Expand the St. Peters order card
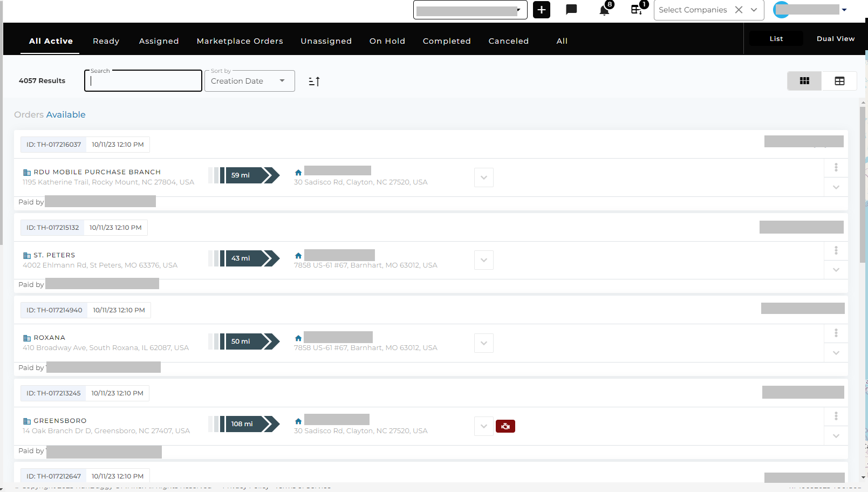 coord(836,270)
